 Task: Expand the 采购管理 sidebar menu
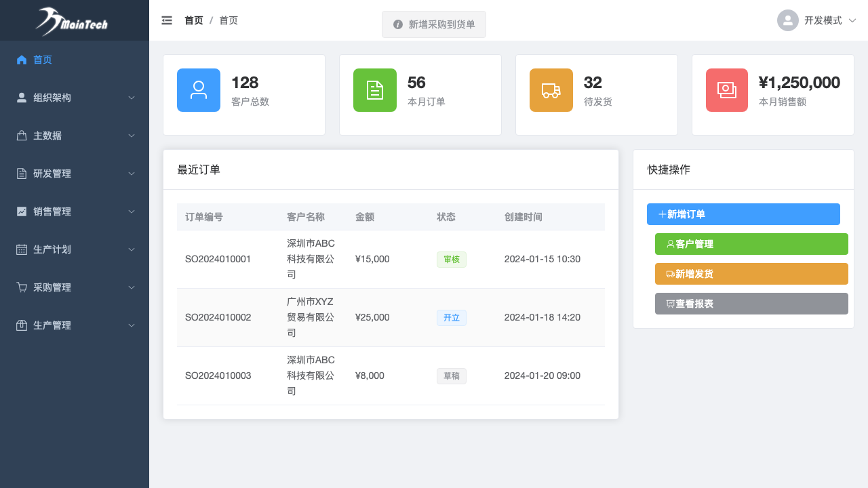(x=75, y=287)
